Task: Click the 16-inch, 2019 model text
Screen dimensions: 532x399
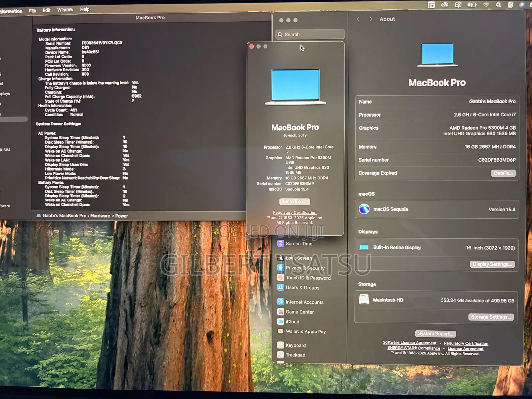Action: (x=295, y=135)
